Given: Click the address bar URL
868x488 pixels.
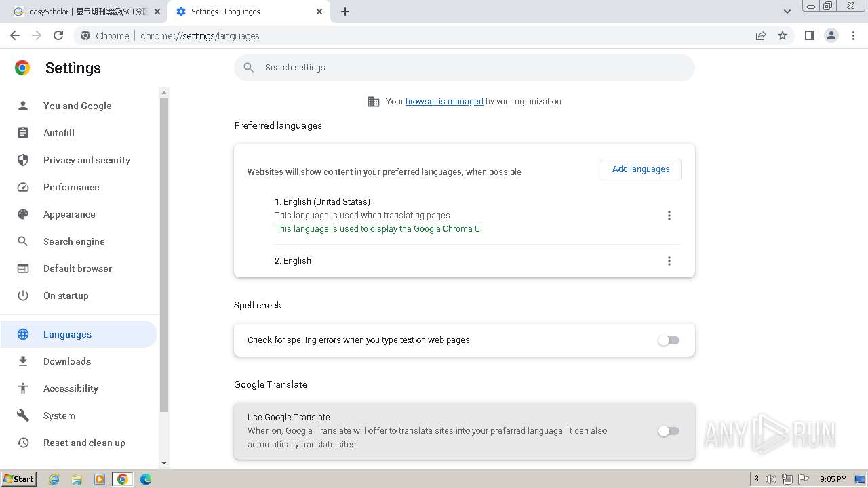Looking at the screenshot, I should click(199, 36).
